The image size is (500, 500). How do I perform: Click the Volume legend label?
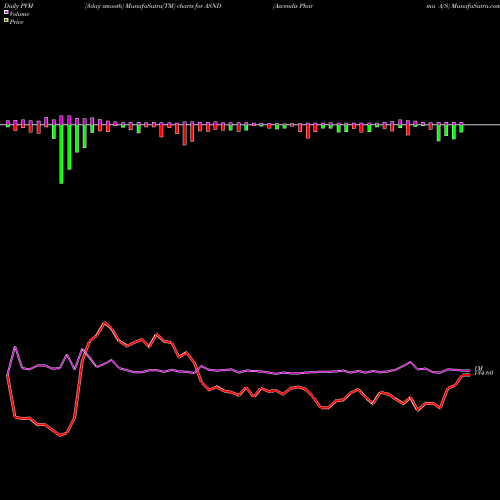19,14
